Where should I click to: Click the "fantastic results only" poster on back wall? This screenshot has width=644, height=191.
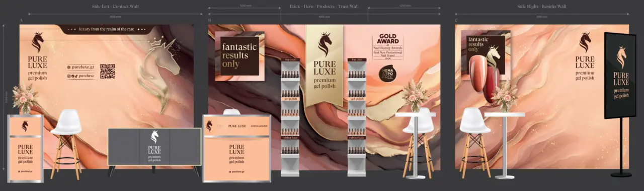coord(239,56)
